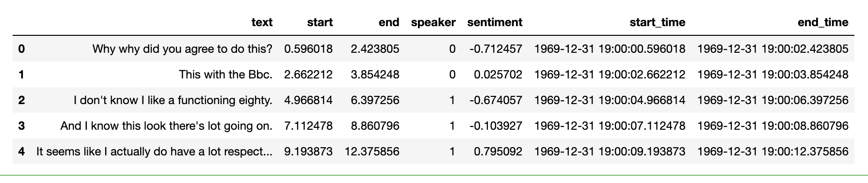Select the 'end' column header
The height and width of the screenshot is (183, 868).
[x=389, y=22]
